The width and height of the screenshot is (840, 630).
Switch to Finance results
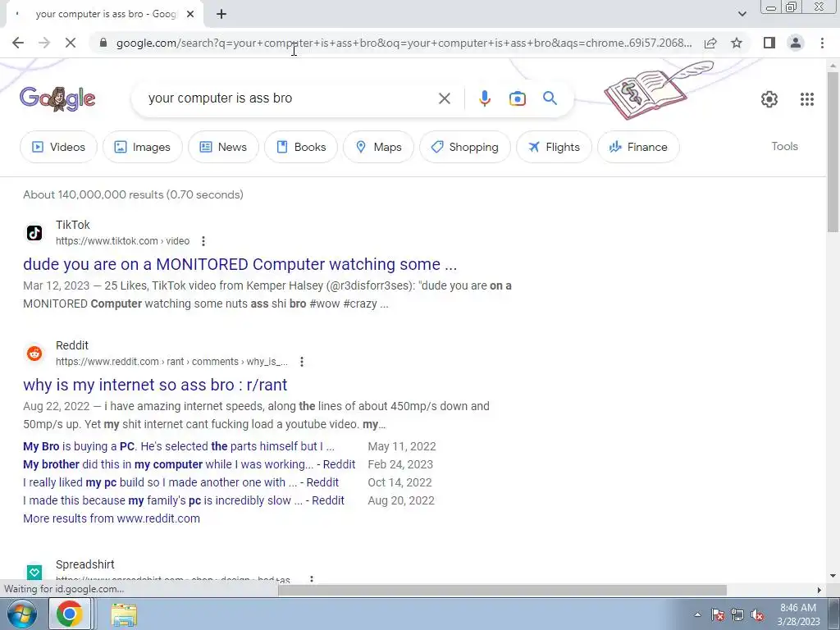[x=638, y=147]
